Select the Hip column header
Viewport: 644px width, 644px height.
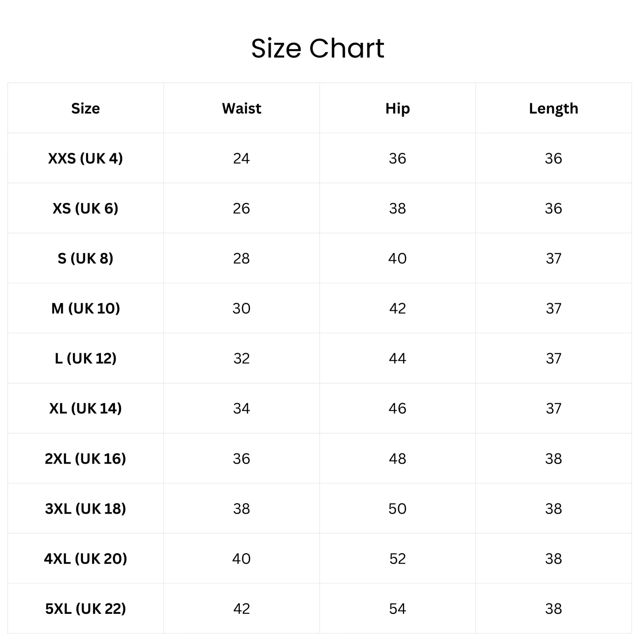[x=398, y=108]
